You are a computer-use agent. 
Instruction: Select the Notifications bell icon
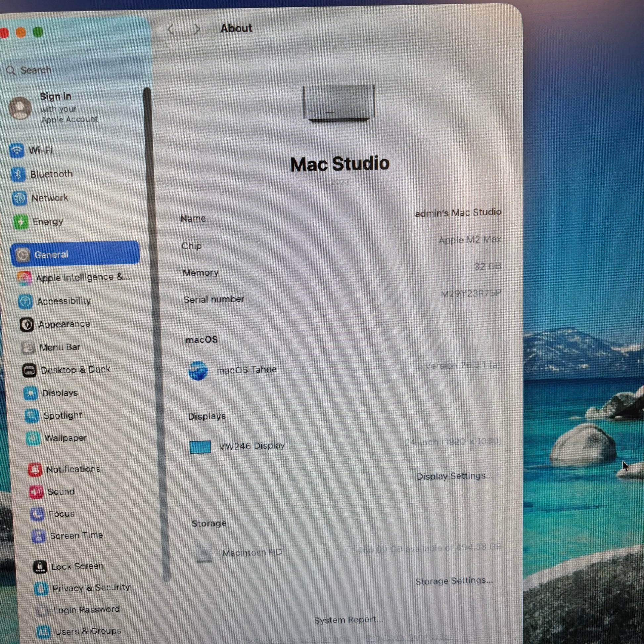(x=35, y=469)
